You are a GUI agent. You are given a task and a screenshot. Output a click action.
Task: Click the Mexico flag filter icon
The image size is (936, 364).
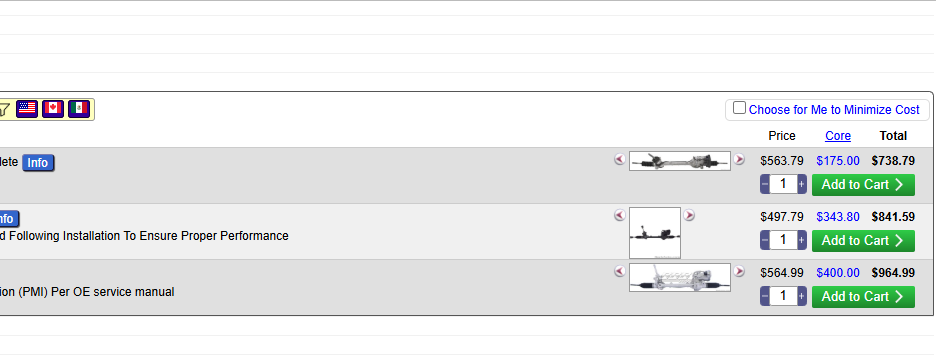[x=79, y=109]
